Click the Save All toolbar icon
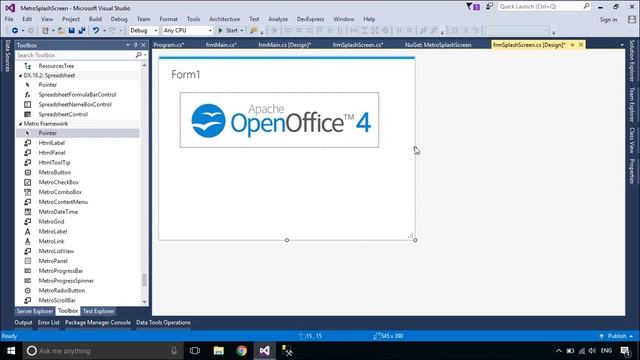Viewport: 640px width, 360px height. (82, 31)
